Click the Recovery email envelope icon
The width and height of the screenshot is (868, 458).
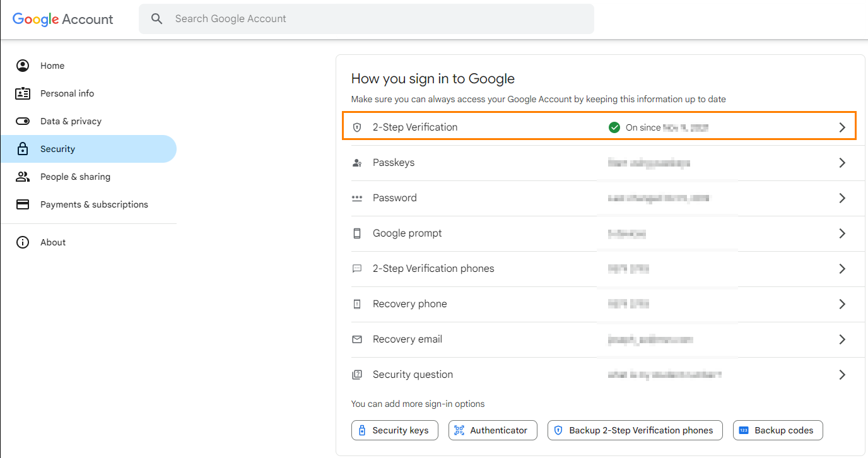tap(357, 339)
